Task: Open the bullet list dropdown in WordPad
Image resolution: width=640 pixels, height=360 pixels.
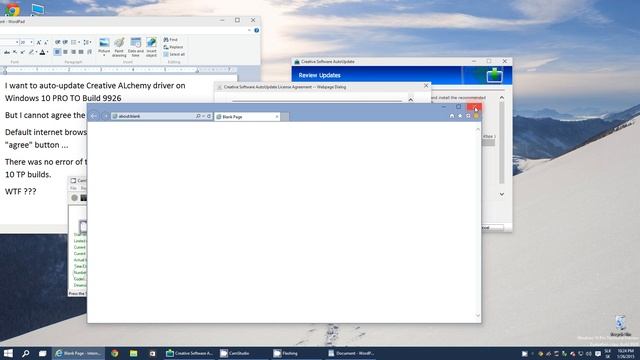Action: [79, 42]
